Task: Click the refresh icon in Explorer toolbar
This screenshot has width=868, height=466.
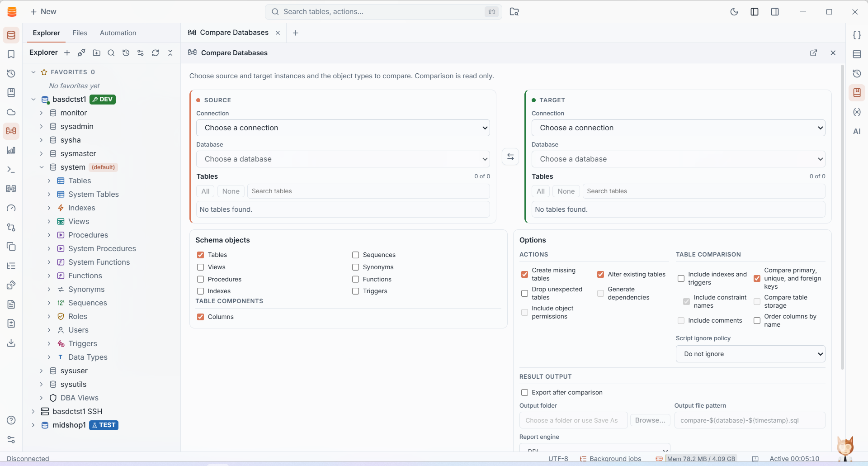Action: pyautogui.click(x=156, y=53)
